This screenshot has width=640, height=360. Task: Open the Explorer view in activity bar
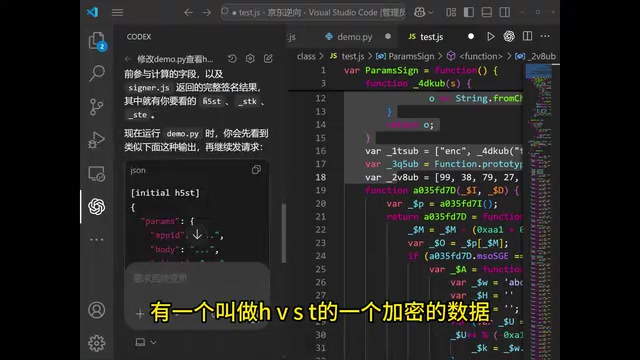pyautogui.click(x=97, y=41)
